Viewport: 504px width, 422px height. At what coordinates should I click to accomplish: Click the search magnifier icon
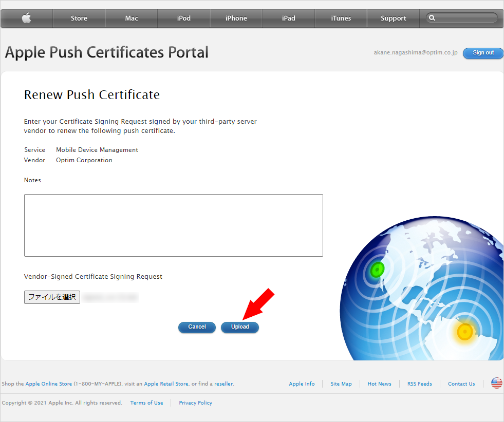point(432,18)
